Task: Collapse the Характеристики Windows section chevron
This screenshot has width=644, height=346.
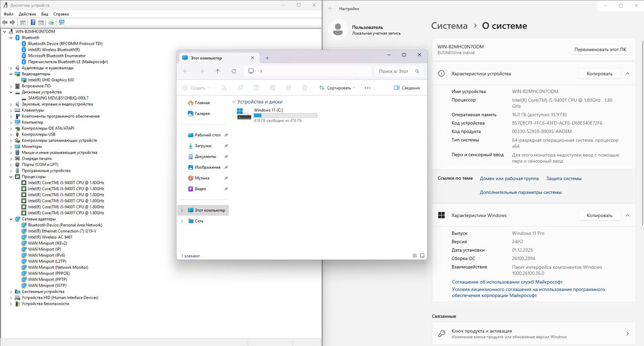Action: point(627,216)
